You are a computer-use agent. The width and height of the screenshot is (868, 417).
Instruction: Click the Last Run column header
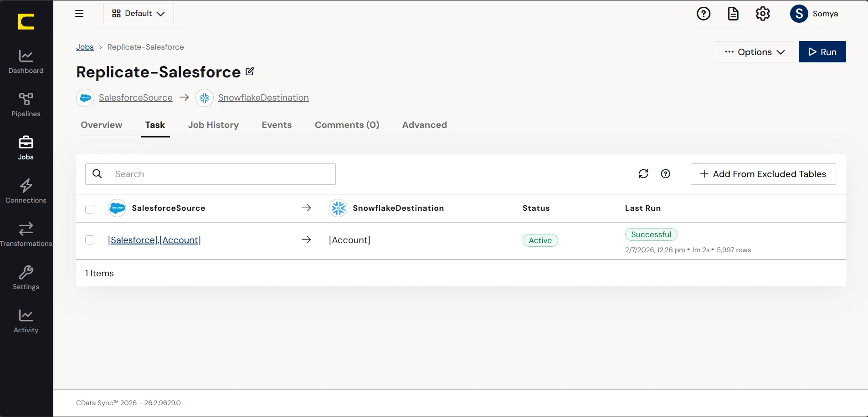pos(643,208)
